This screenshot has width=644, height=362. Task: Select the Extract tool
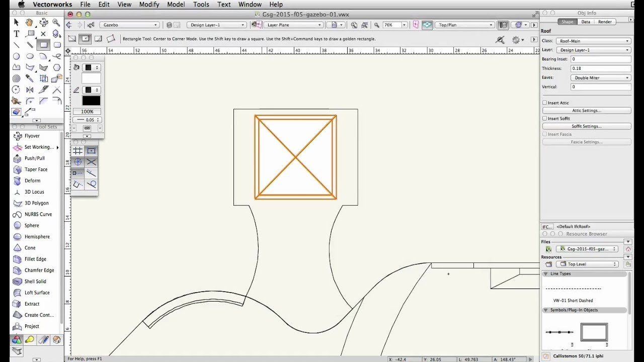click(x=32, y=304)
